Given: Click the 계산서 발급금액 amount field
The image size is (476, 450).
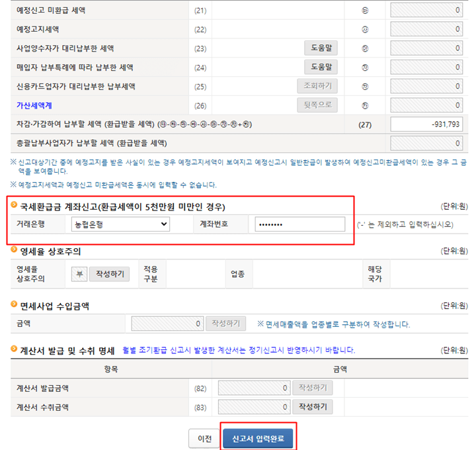Looking at the screenshot, I should (x=254, y=388).
